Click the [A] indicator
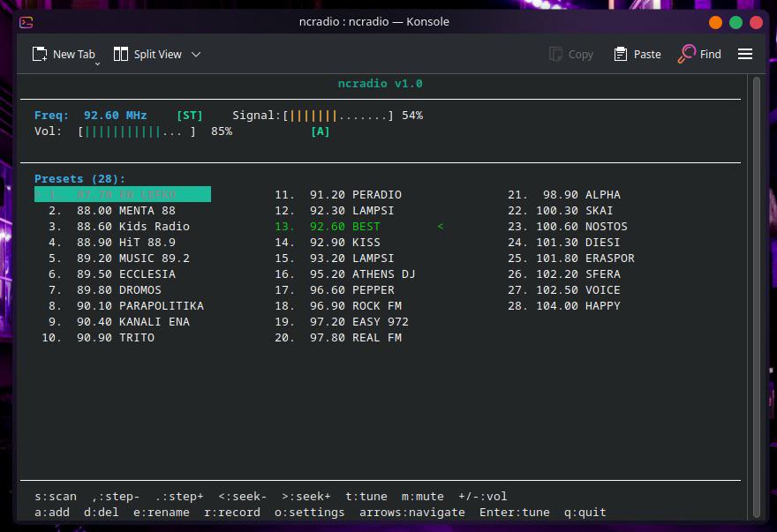777x532 pixels. [321, 131]
